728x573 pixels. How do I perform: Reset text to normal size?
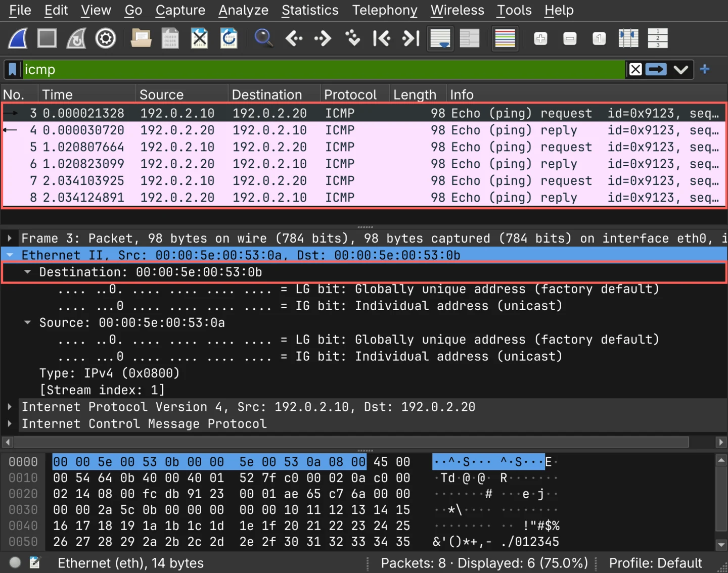point(599,38)
